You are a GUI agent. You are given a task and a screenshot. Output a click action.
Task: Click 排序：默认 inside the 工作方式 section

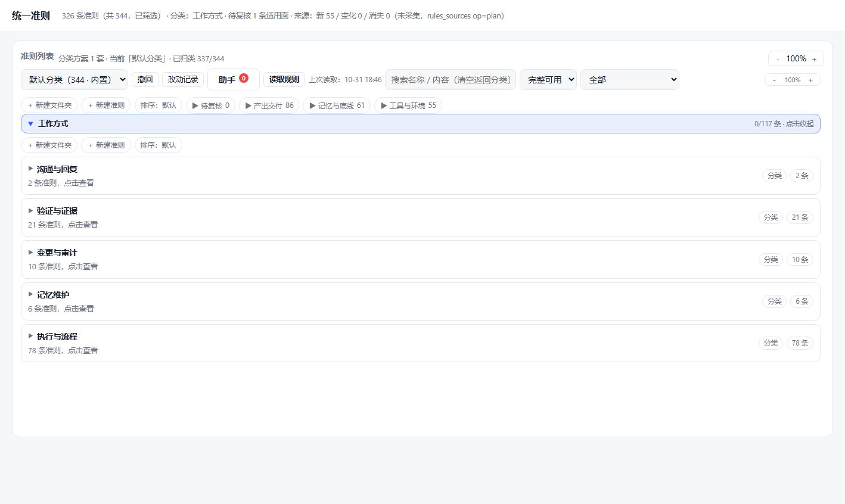[x=159, y=145]
